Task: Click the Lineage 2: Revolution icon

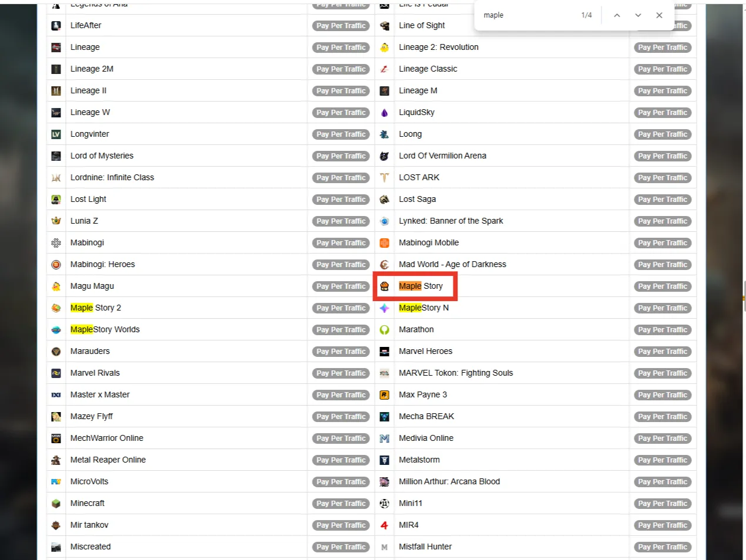Action: [x=384, y=48]
